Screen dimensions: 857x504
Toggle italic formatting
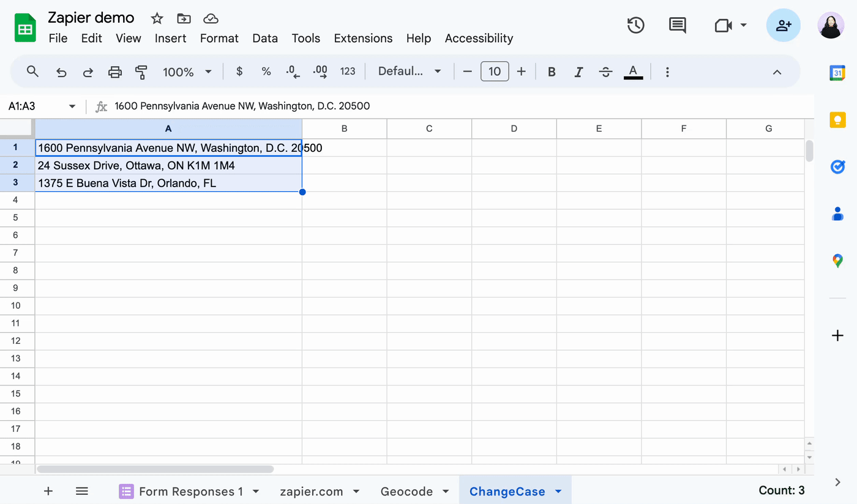(x=578, y=72)
